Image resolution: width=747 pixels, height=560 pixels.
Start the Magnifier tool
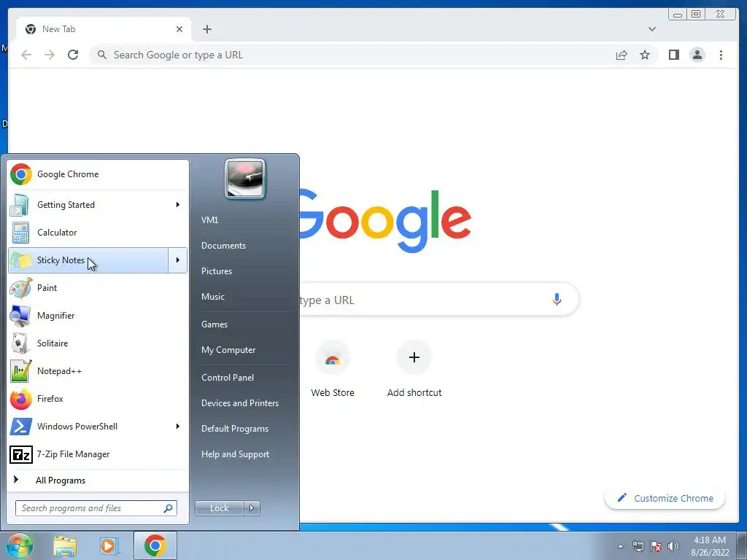point(98,315)
